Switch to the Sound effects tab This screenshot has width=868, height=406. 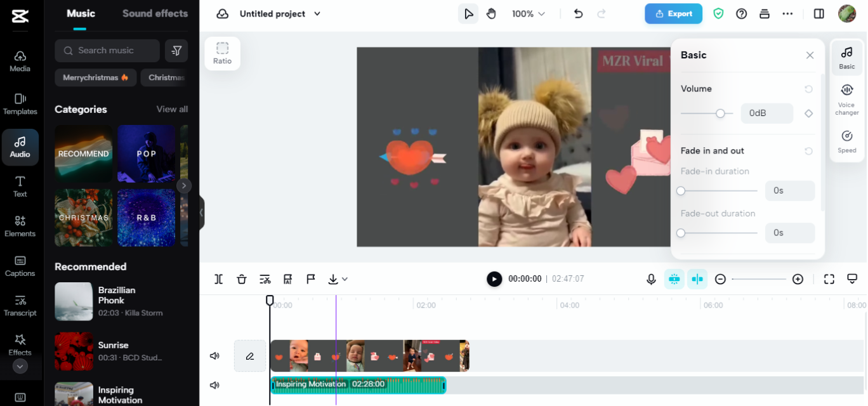tap(155, 13)
